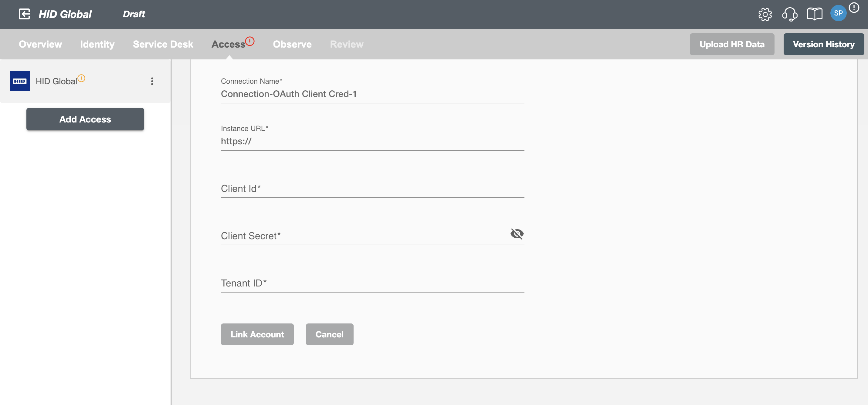
Task: Click the Add Access button
Action: click(x=86, y=119)
